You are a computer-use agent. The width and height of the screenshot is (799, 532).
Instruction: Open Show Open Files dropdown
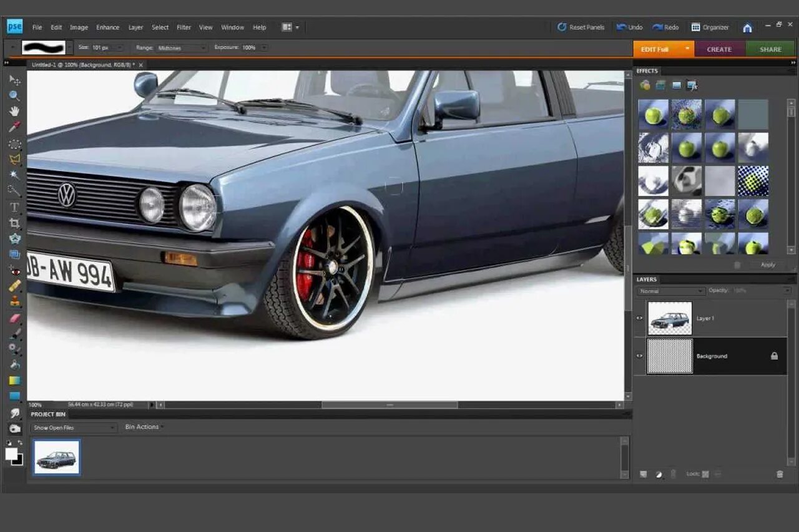(74, 428)
